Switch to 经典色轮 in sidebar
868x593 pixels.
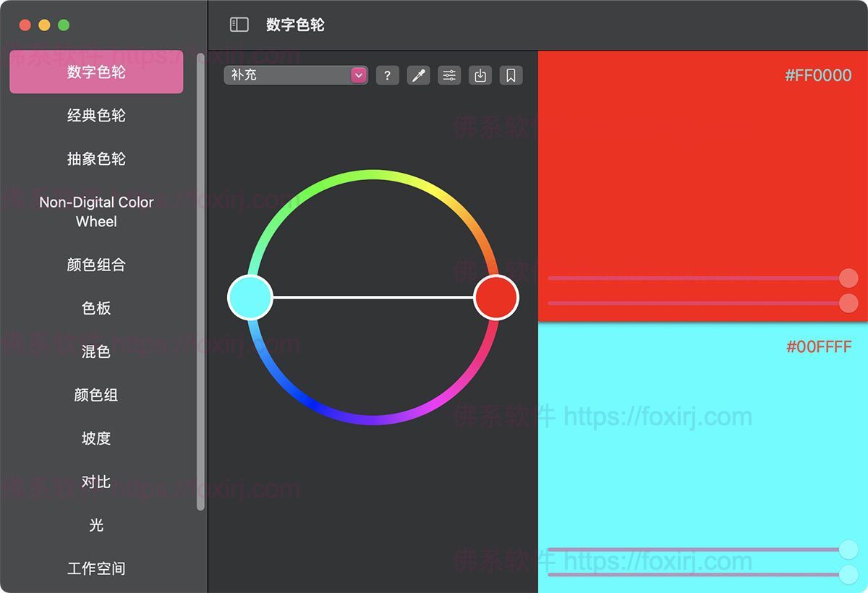coord(96,116)
